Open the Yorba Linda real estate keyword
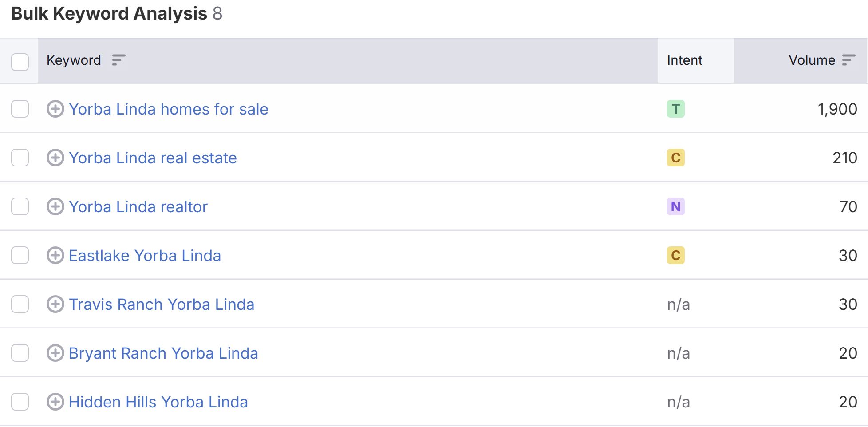Viewport: 868px width, 427px height. tap(153, 158)
